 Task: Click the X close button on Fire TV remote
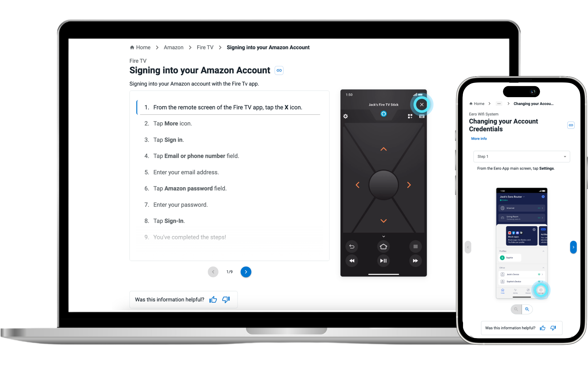pos(421,104)
